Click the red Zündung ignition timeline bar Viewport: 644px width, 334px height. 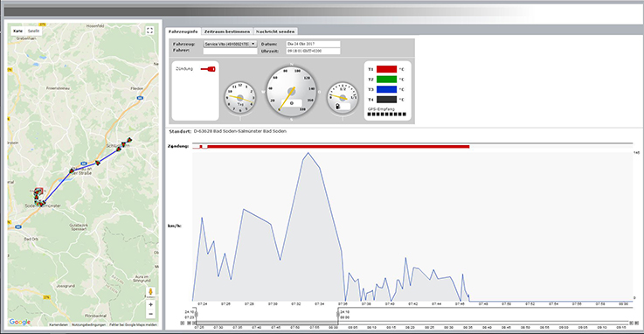[338, 146]
